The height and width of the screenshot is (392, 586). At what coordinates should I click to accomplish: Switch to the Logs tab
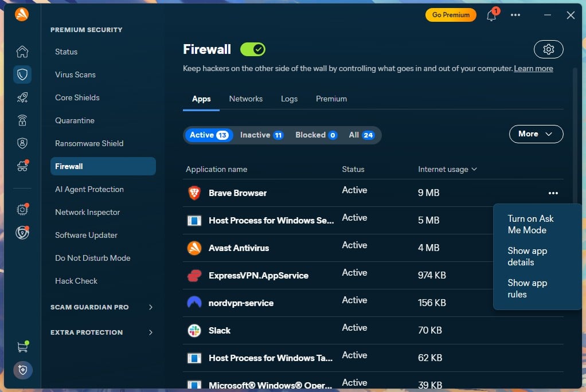coord(289,99)
